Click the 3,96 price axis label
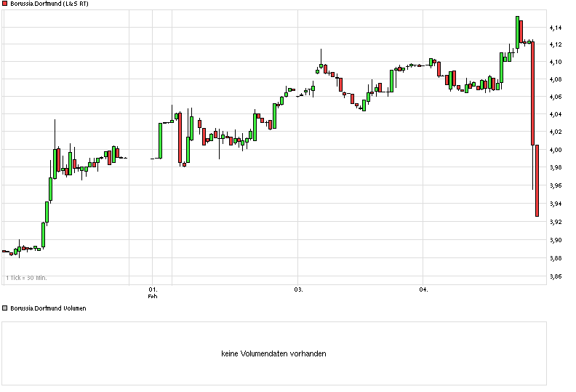 [556, 185]
